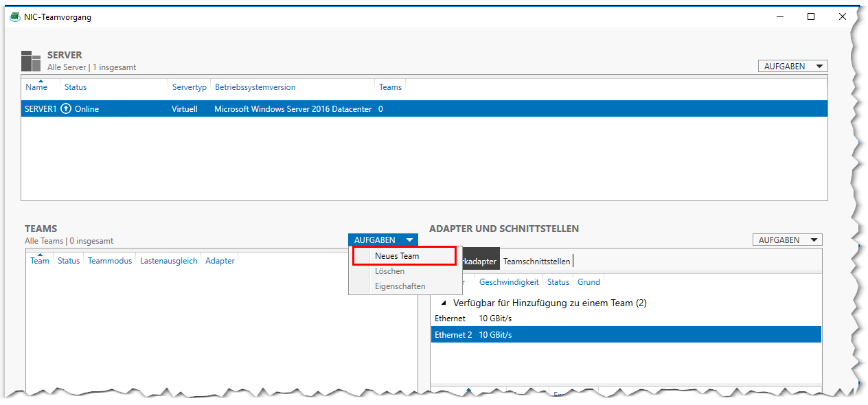
Task: Choose Neues Team from the menu
Action: [x=397, y=256]
